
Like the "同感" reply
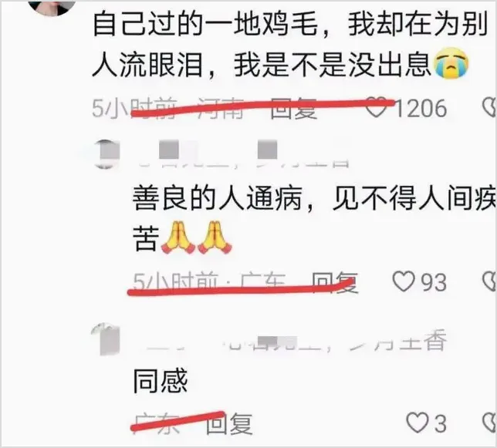(x=418, y=423)
